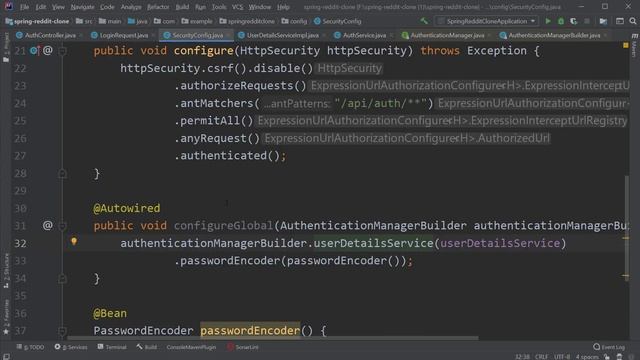Click the @ gutter icon on line 31
Image resolution: width=640 pixels, height=360 pixels.
[47, 225]
